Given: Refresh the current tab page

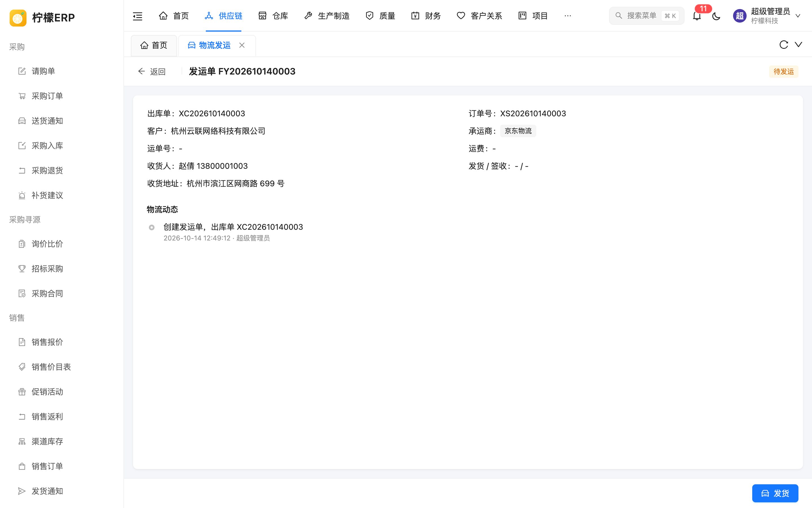Looking at the screenshot, I should coord(784,45).
